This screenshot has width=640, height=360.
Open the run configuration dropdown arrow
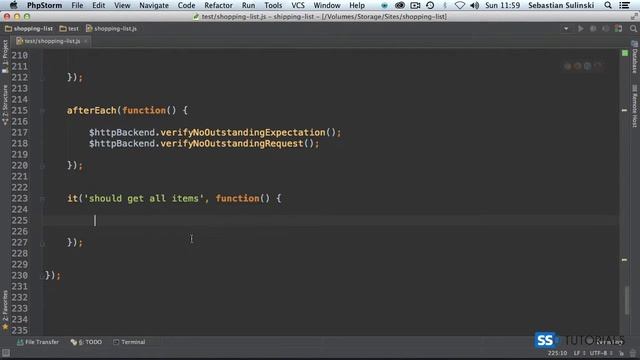pyautogui.click(x=566, y=29)
